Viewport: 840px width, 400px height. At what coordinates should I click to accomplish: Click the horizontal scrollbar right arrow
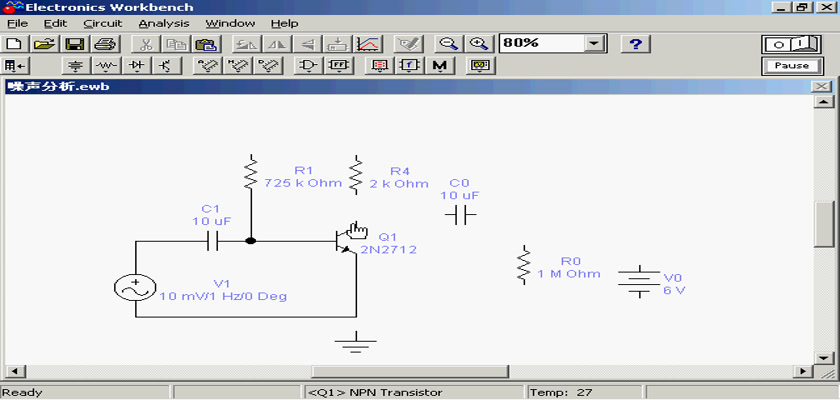[802, 371]
